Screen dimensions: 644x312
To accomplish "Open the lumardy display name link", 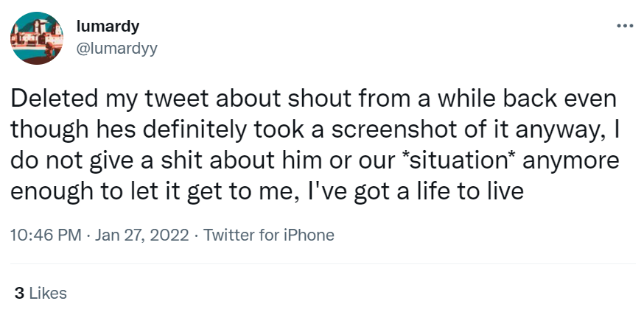I will [108, 26].
